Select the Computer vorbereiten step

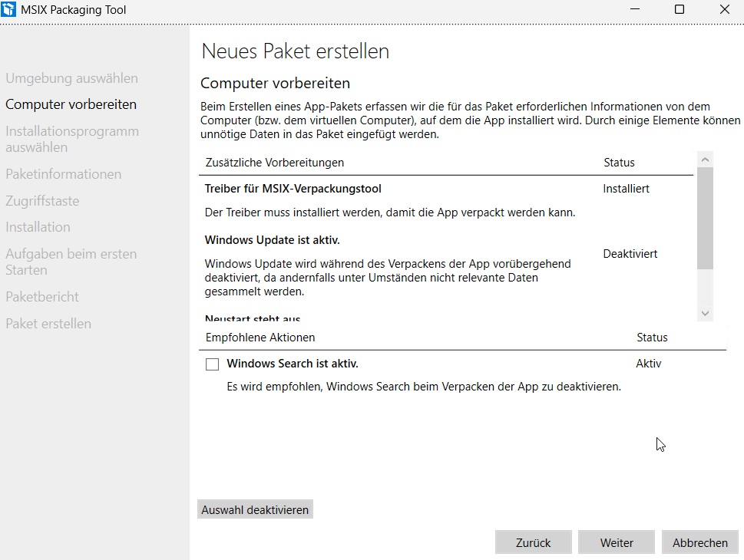click(x=71, y=104)
